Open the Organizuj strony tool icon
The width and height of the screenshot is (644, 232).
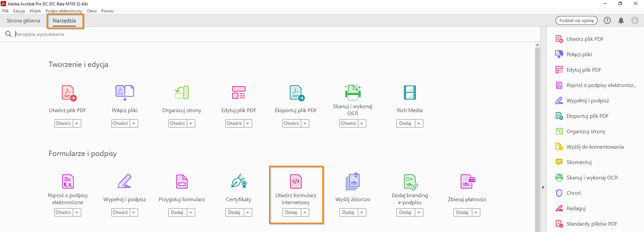tap(182, 93)
